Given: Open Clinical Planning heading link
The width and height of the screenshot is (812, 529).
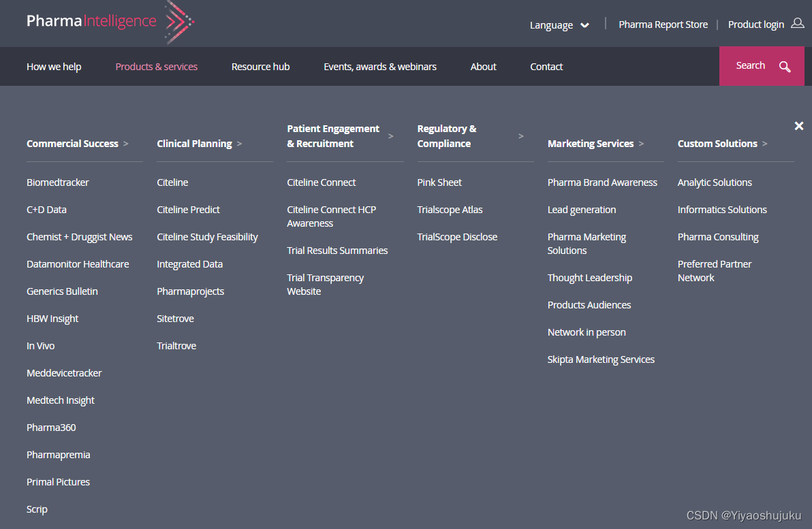Looking at the screenshot, I should [x=194, y=144].
